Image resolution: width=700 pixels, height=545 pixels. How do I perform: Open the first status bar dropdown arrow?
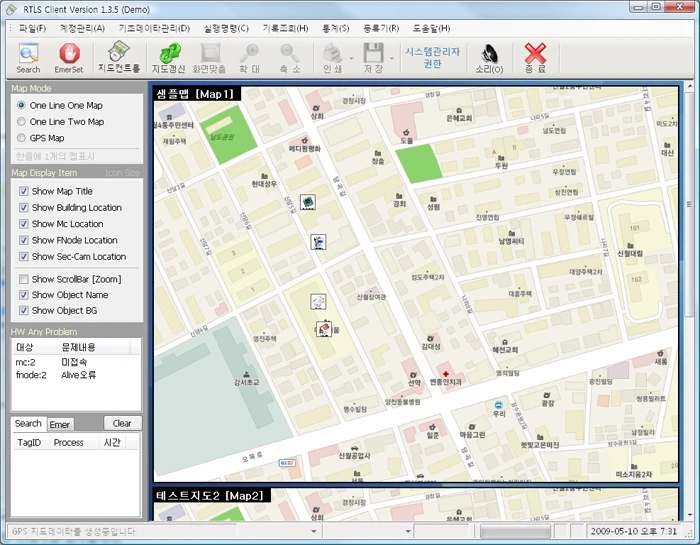pyautogui.click(x=314, y=531)
